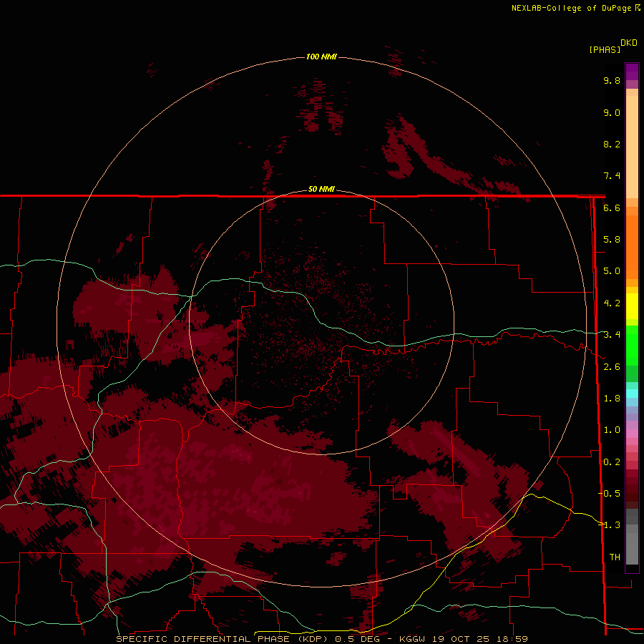Select the 100 NMI range ring label
Screen dimensions: 644x644
tap(321, 57)
